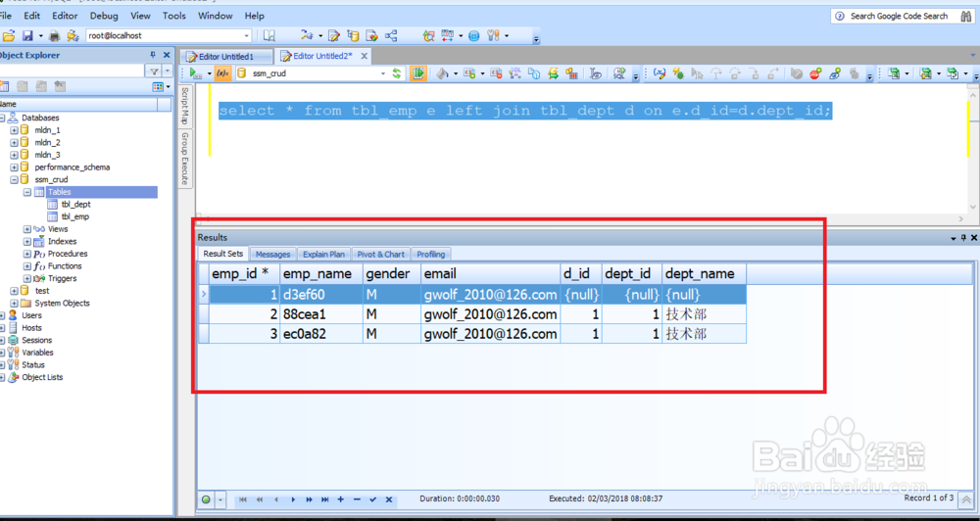Select the Triggers tree item
The height and width of the screenshot is (521, 980).
coord(63,278)
